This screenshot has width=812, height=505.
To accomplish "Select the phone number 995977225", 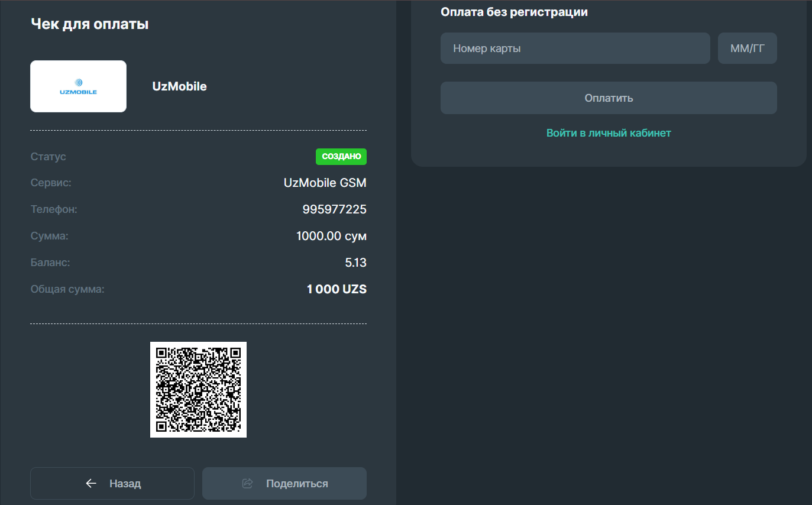I will point(334,210).
